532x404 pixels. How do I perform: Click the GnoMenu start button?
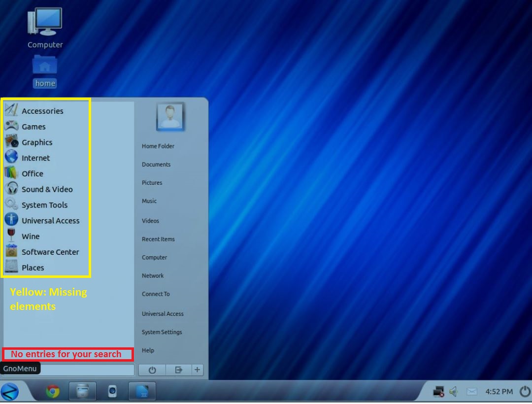pyautogui.click(x=10, y=392)
